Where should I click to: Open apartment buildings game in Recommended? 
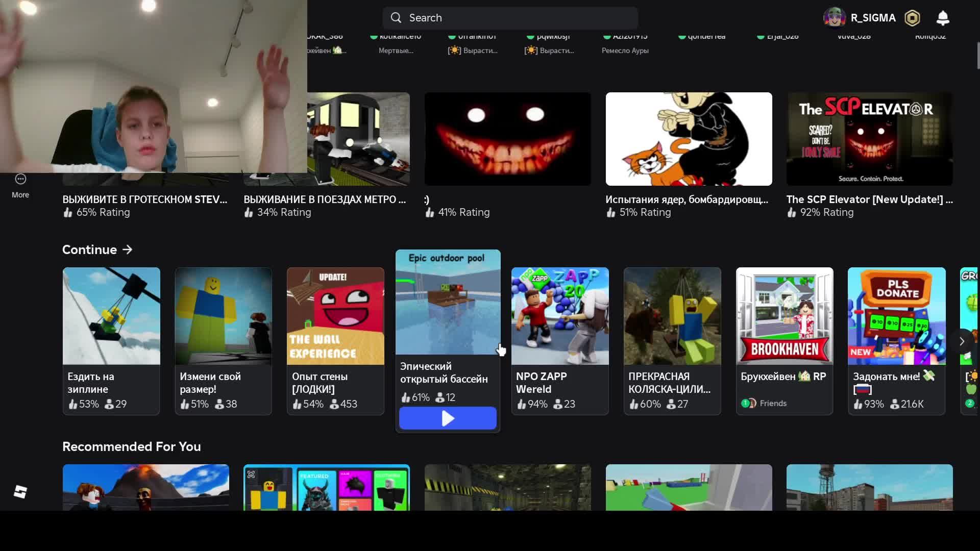pyautogui.click(x=870, y=487)
